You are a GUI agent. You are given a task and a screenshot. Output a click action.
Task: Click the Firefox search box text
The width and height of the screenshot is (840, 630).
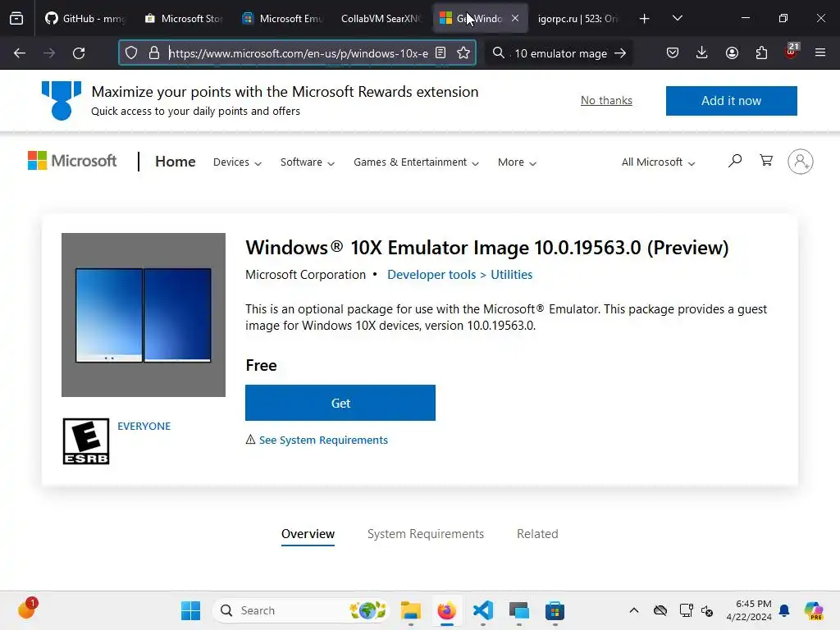[560, 53]
